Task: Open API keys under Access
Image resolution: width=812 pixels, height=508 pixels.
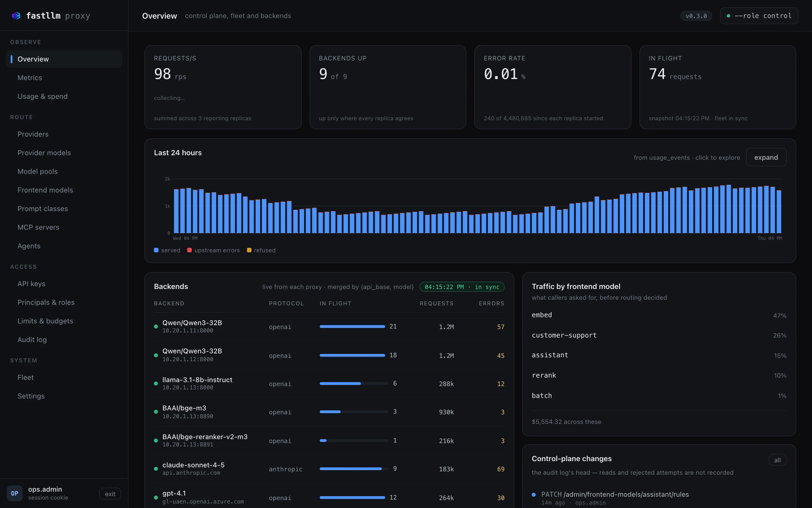Action: 64,284
